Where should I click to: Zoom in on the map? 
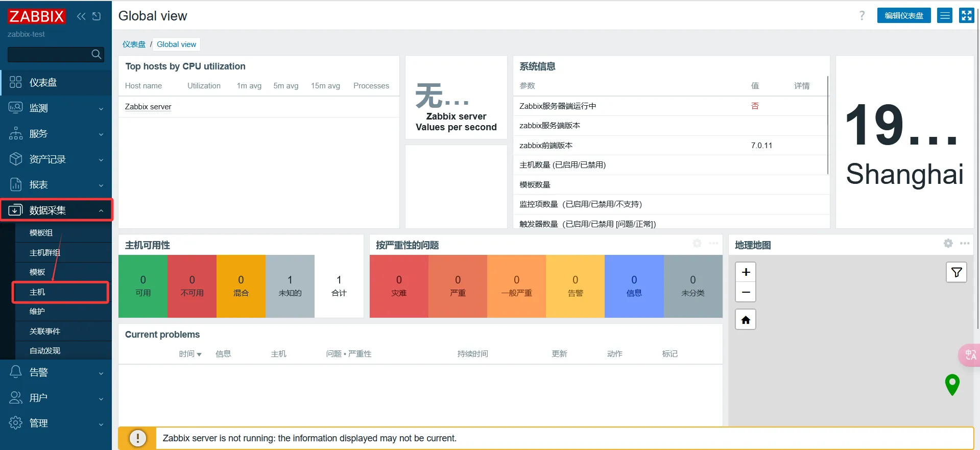tap(746, 272)
